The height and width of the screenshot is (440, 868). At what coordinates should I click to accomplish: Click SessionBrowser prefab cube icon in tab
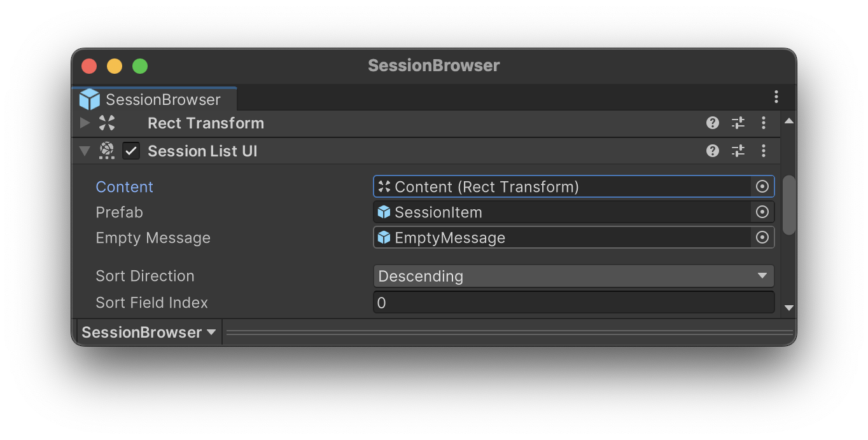90,99
